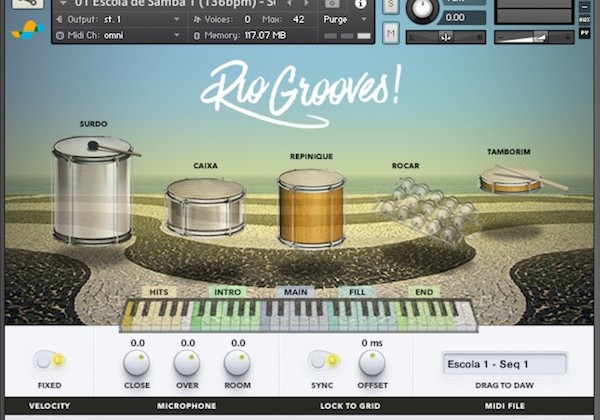Toggle the Solo S button
This screenshot has height=420, width=600.
point(390,7)
